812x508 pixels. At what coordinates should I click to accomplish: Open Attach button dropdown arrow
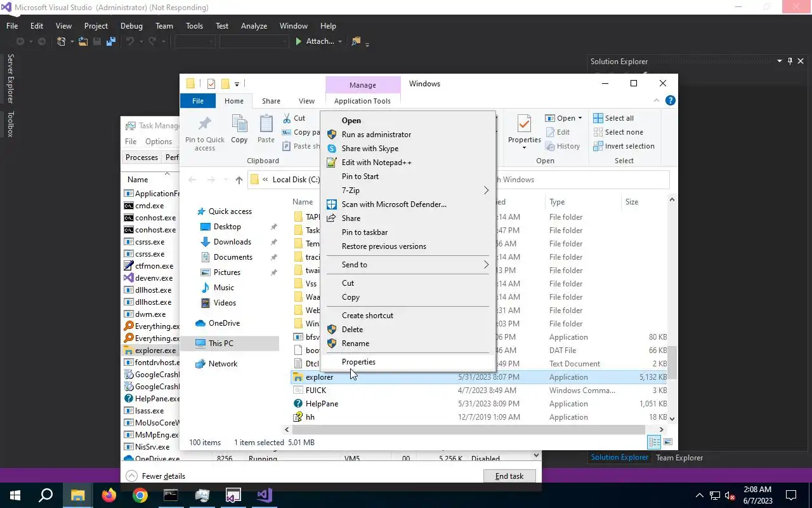[x=340, y=41]
